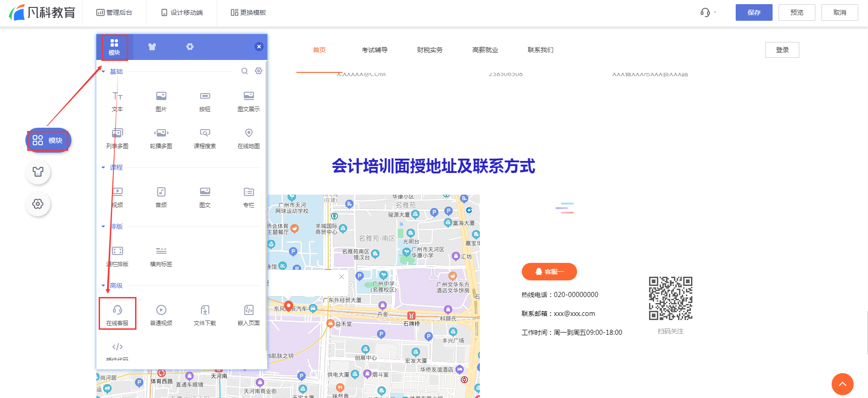Click the hotline text 020-00000000
Viewport: 868px width, 398px height.
point(576,295)
